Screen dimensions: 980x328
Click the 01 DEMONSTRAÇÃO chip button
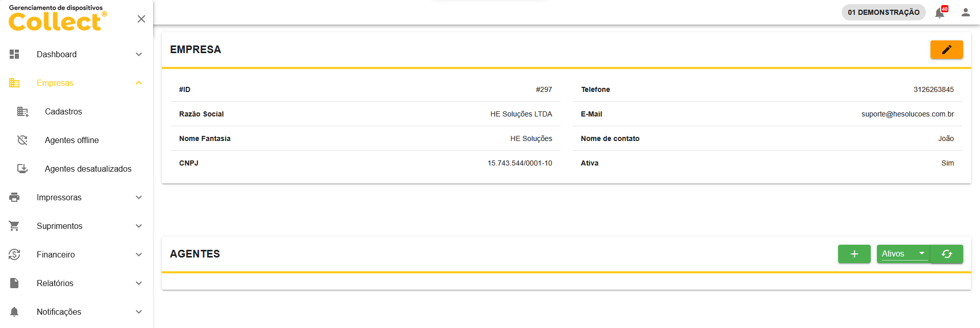pyautogui.click(x=883, y=12)
